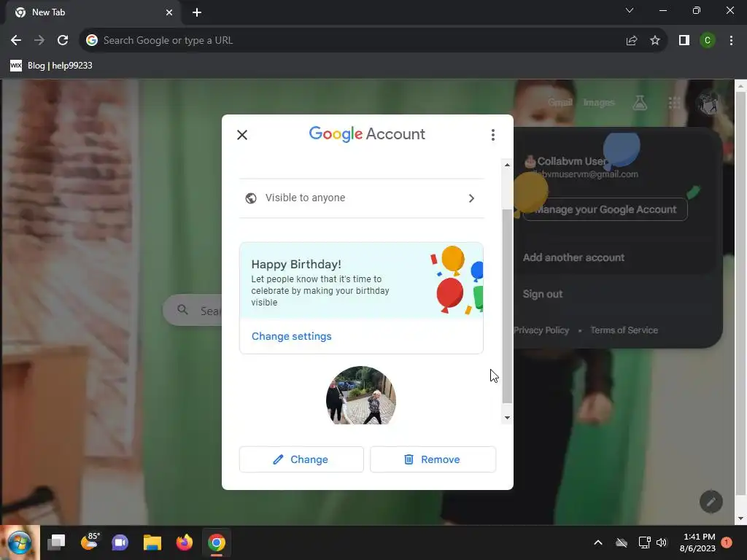Go back with the browser back arrow
The image size is (747, 560).
coord(16,41)
